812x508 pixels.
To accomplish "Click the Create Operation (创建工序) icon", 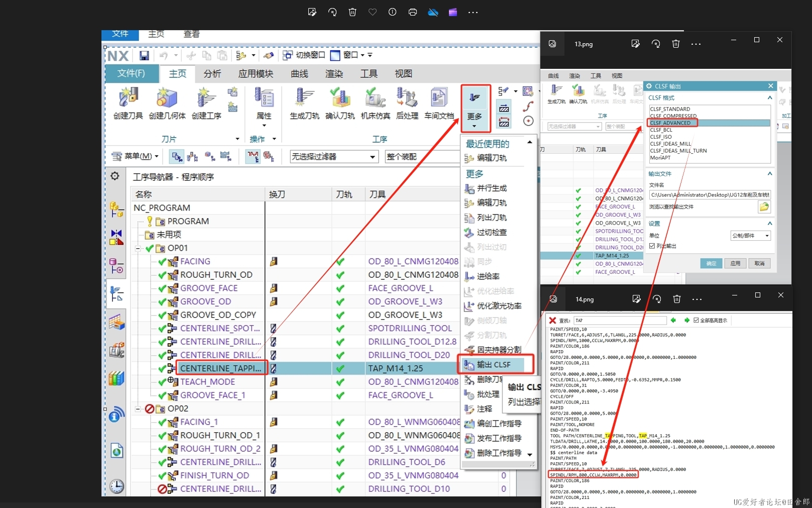I will coord(206,97).
